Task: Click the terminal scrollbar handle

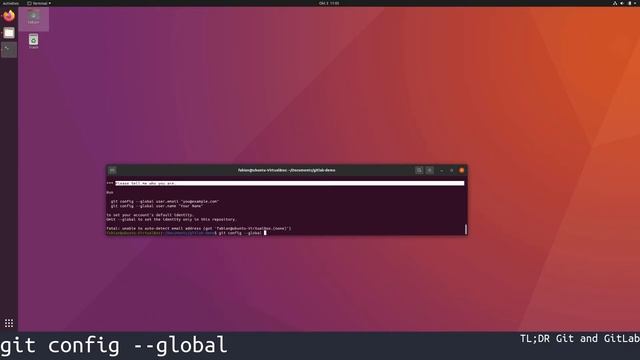Action: (466, 229)
